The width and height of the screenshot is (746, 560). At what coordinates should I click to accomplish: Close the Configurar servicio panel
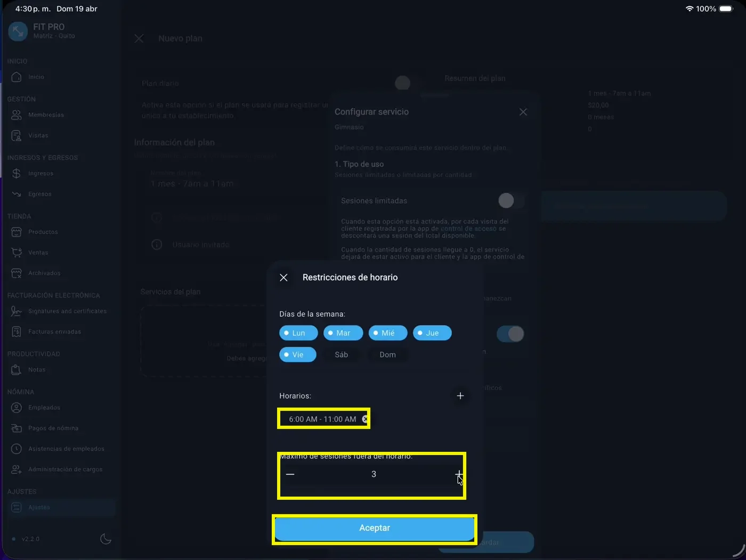pyautogui.click(x=523, y=112)
